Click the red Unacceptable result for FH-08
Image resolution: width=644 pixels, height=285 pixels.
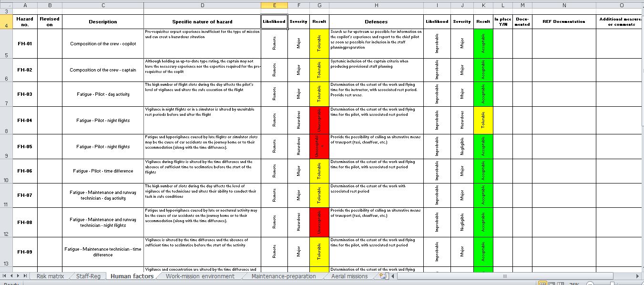click(x=319, y=222)
